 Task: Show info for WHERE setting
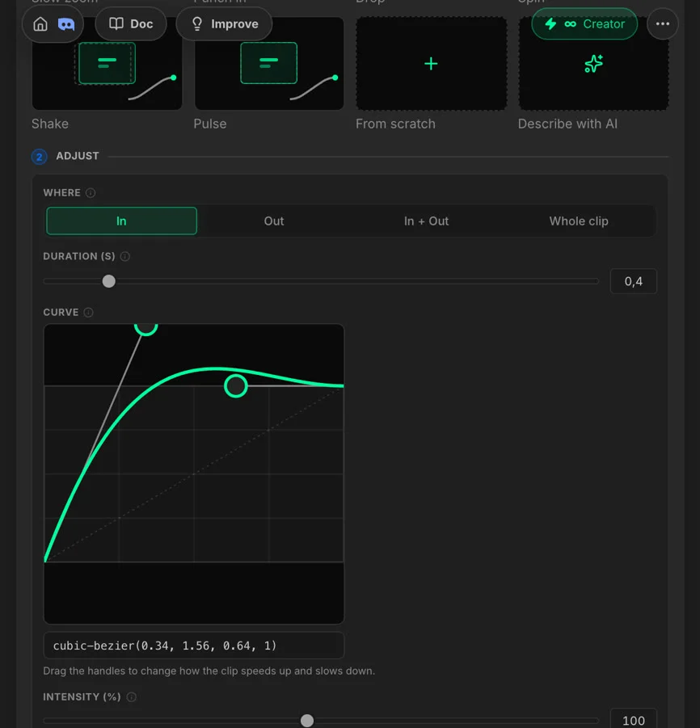click(91, 192)
